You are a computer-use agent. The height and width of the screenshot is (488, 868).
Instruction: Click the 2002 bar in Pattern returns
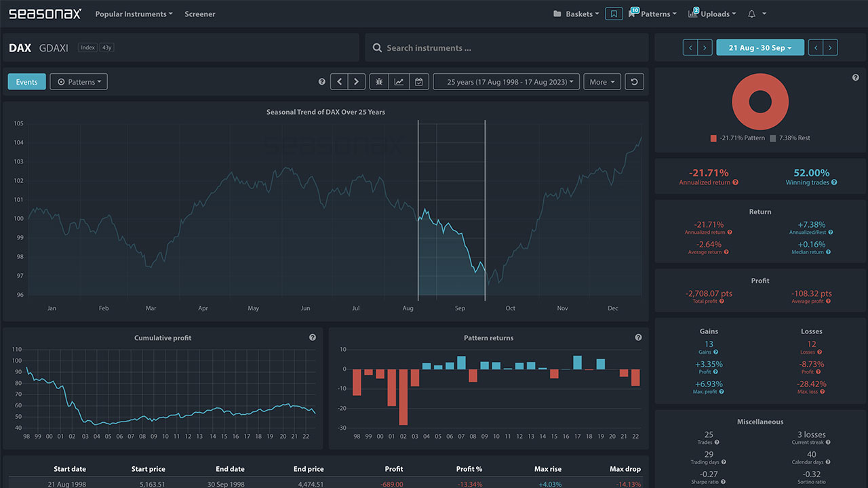pos(403,397)
